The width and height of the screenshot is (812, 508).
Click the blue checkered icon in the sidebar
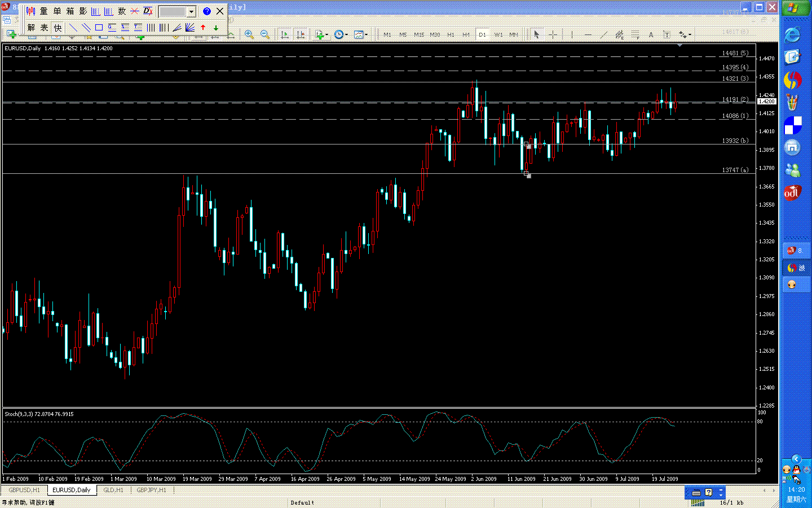click(793, 125)
